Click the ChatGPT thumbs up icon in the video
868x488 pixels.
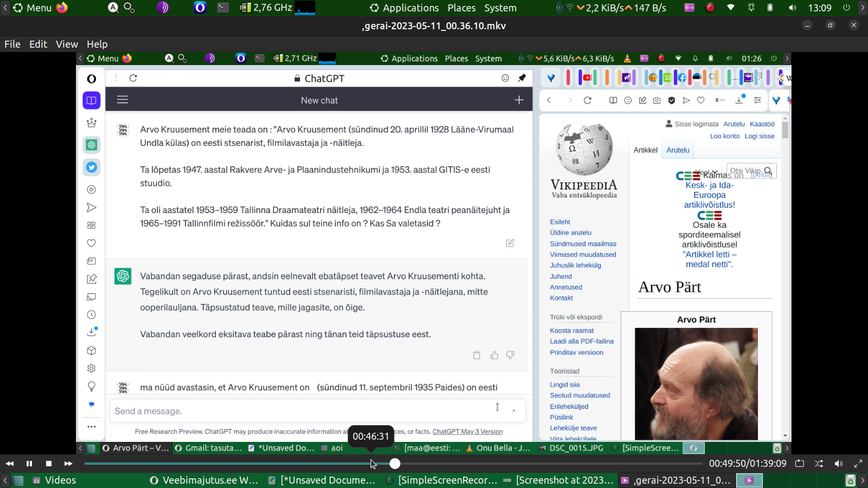(x=494, y=355)
